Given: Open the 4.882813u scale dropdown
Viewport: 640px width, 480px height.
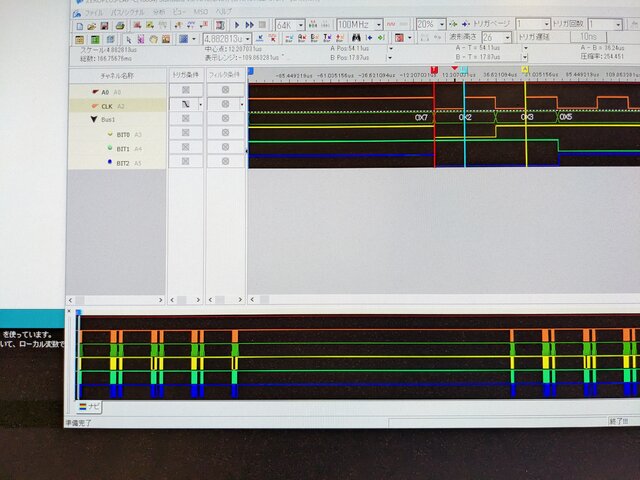Looking at the screenshot, I should 247,39.
